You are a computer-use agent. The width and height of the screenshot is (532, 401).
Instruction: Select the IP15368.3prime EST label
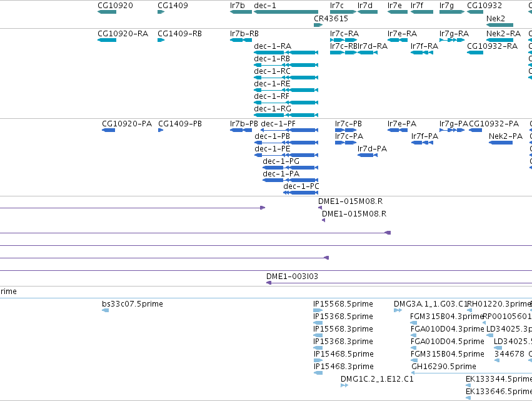point(343,342)
